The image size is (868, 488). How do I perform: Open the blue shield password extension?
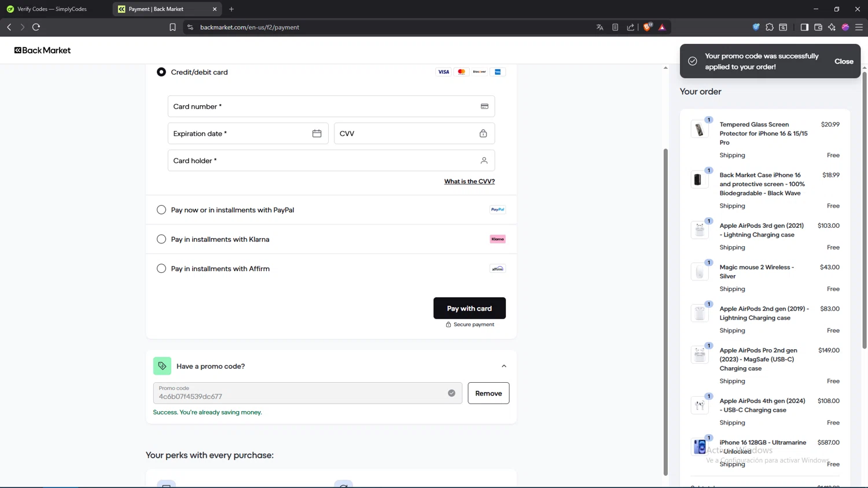756,27
